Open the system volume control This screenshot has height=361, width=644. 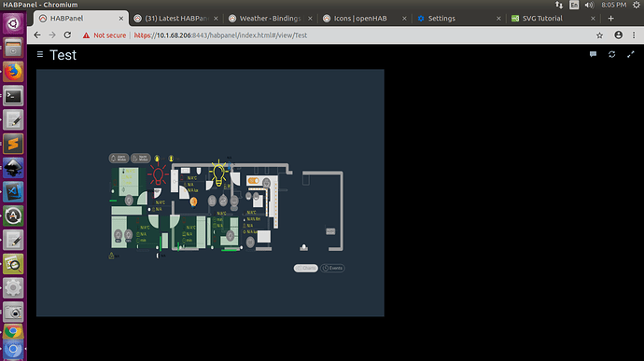589,5
